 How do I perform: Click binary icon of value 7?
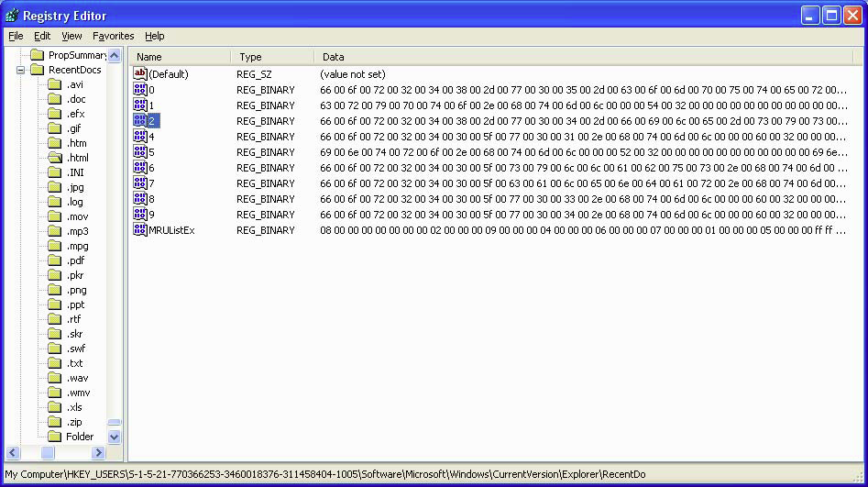140,183
